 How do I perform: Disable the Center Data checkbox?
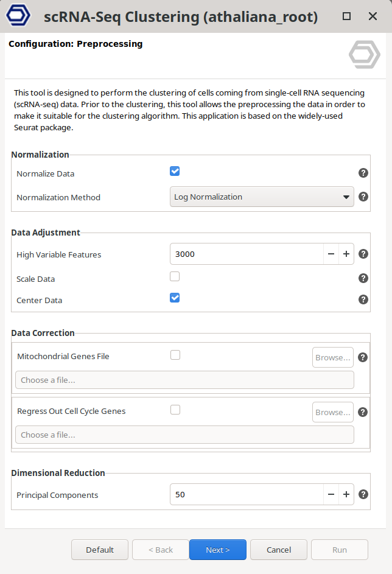175,298
